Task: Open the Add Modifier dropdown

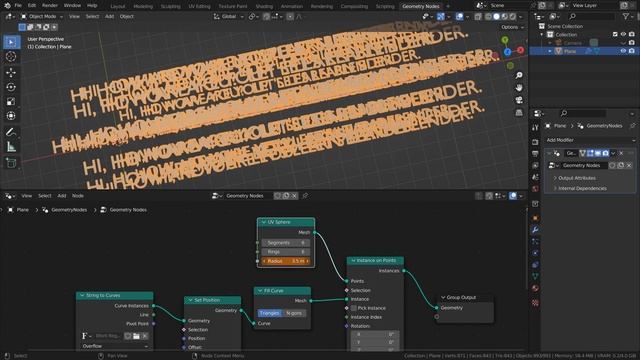Action: [590, 140]
